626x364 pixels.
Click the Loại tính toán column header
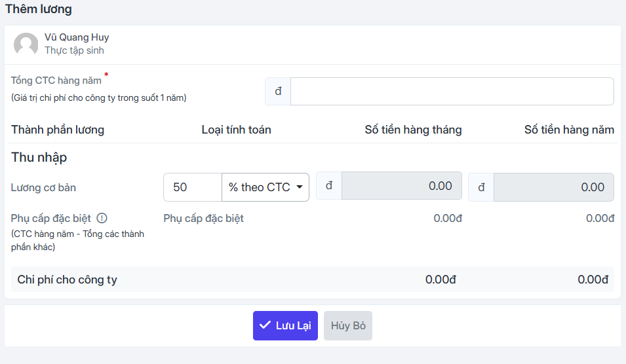click(237, 130)
